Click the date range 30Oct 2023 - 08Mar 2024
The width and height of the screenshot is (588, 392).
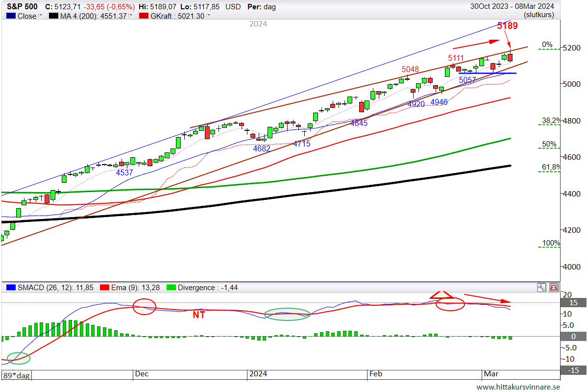click(513, 6)
